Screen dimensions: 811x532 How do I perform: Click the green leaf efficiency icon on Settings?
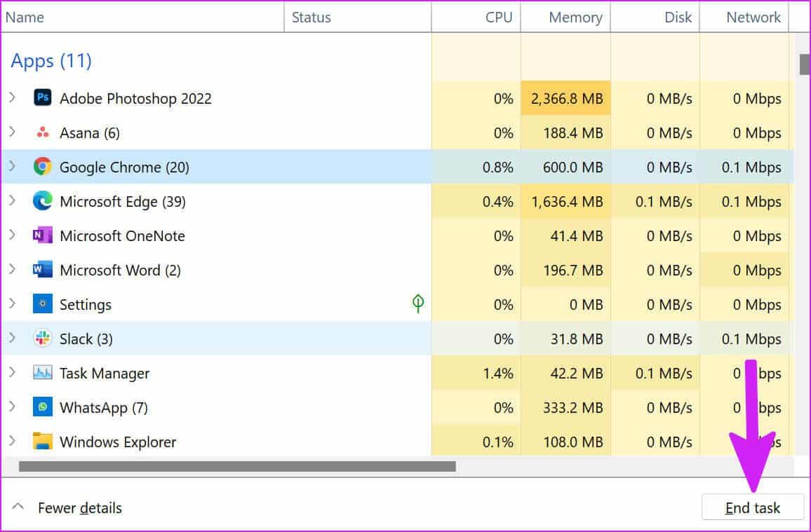[x=418, y=303]
